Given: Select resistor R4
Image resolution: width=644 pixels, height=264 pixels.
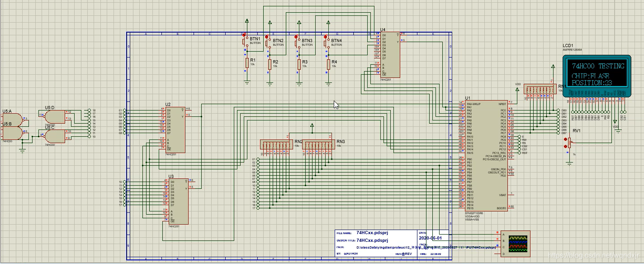Looking at the screenshot, I should coord(328,65).
